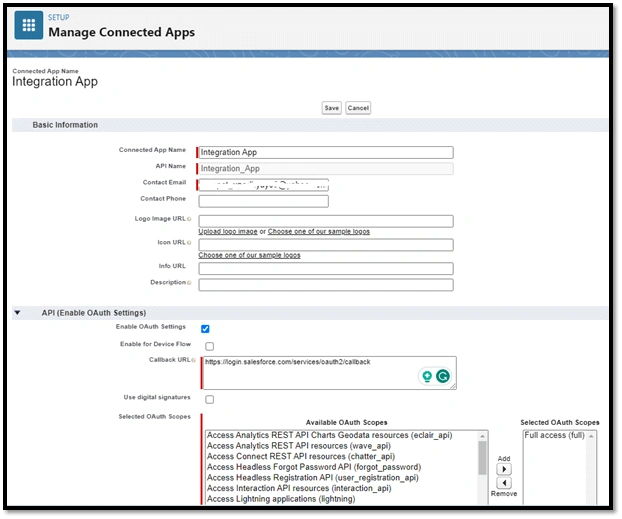The image size is (622, 519).
Task: Click the green lightbulb suggestion icon
Action: tap(427, 376)
